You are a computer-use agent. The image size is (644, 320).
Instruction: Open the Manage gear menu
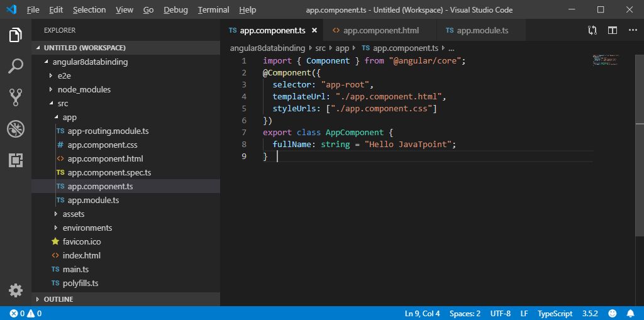16,290
